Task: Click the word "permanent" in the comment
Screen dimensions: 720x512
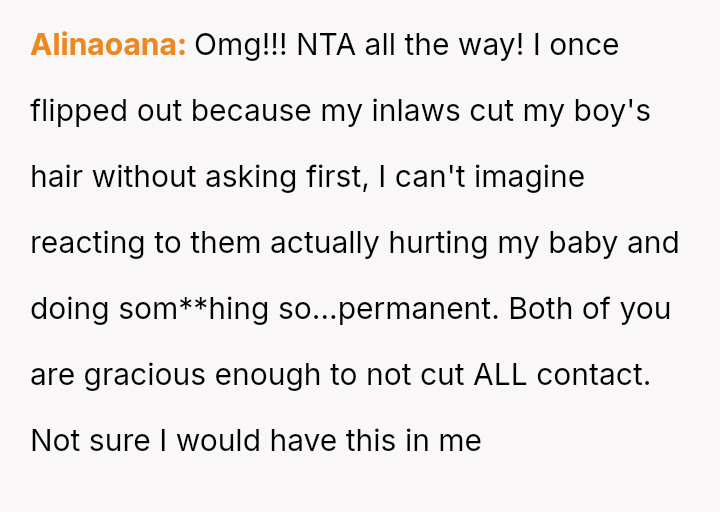Action: coord(416,309)
